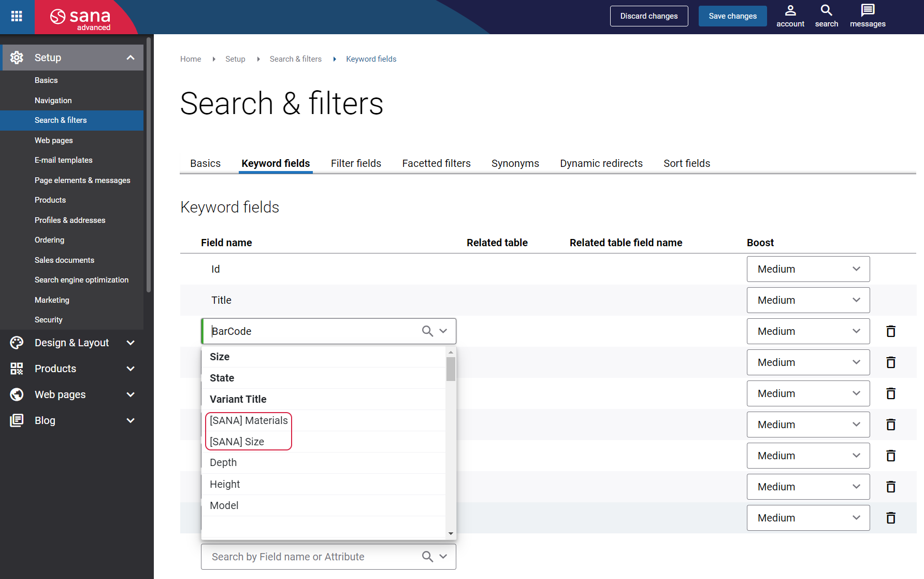Go to Home breadcrumb
This screenshot has width=924, height=579.
[x=191, y=59]
